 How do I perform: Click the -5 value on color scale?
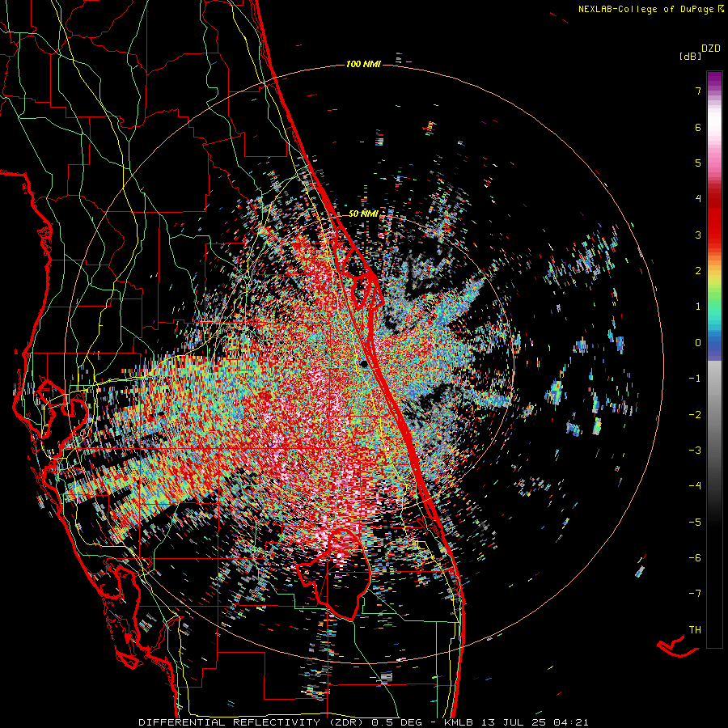click(x=695, y=523)
